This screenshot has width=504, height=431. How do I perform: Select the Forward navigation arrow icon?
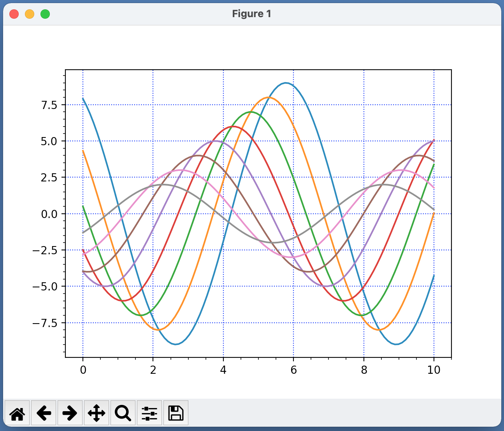pos(70,413)
